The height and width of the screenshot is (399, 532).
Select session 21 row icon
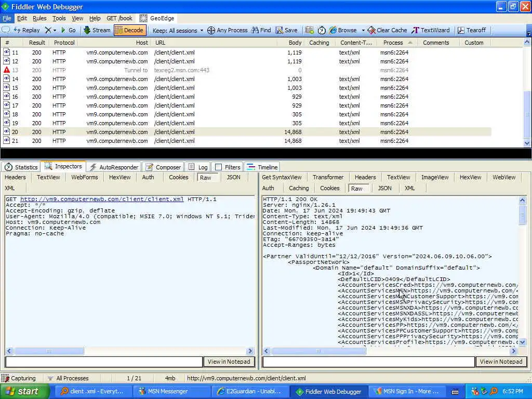(6, 140)
